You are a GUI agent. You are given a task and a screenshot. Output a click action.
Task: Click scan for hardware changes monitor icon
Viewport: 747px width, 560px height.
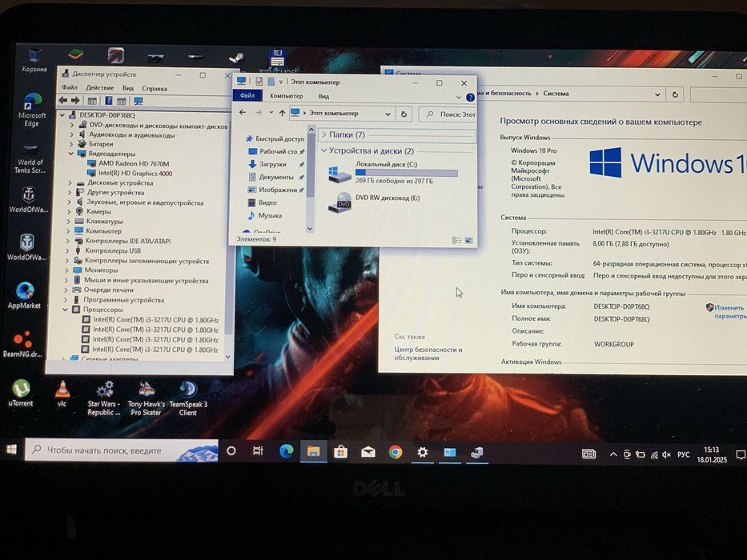tap(139, 101)
